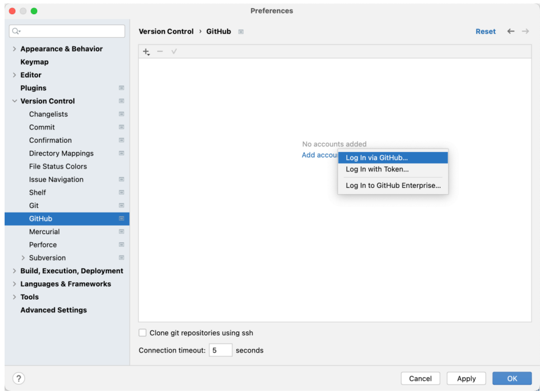Expand the Subversion node
Viewport: 540px width, 392px height.
tap(23, 258)
